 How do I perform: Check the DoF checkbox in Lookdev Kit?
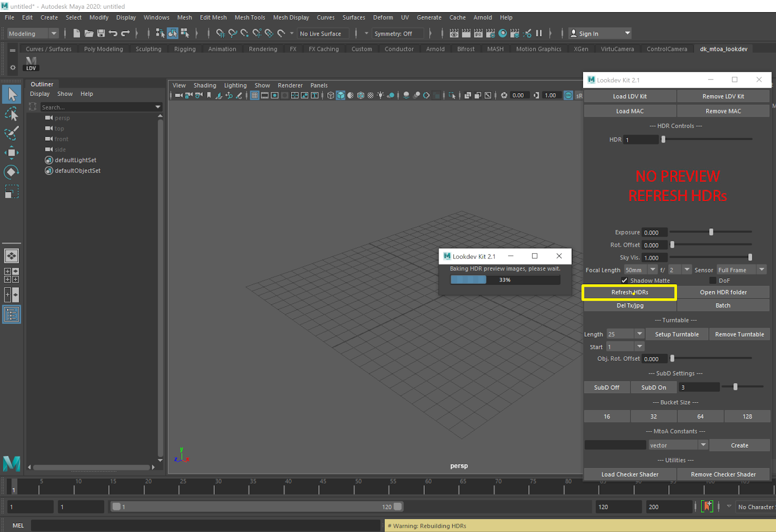tap(712, 280)
